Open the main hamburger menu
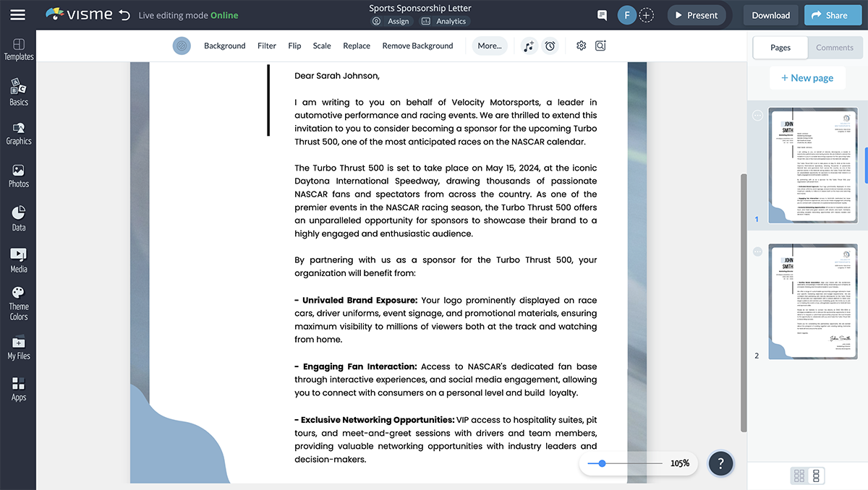Viewport: 868px width, 490px height. coord(18,14)
